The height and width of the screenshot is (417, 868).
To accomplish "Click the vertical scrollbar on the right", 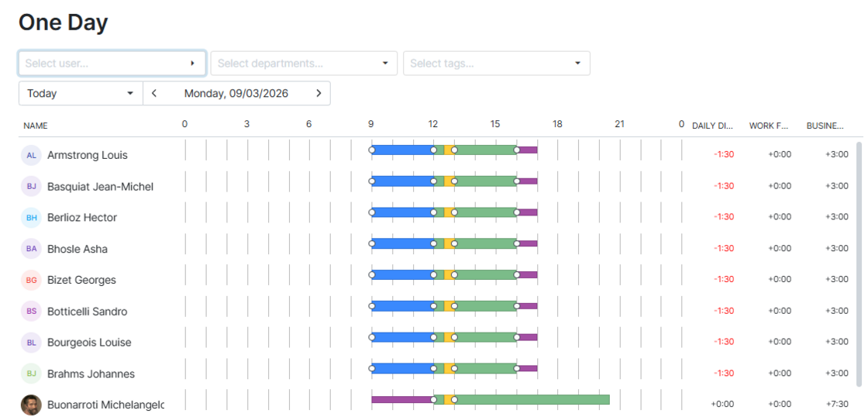I will coord(859,264).
